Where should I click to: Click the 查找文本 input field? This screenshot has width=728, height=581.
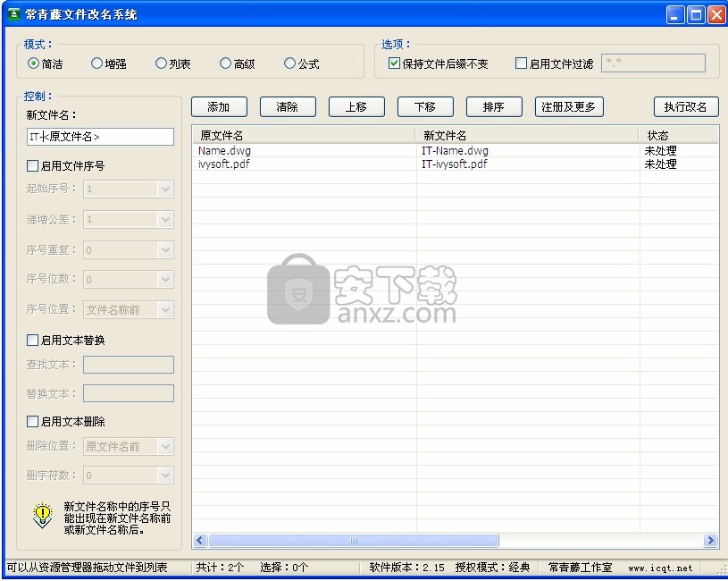pos(129,365)
